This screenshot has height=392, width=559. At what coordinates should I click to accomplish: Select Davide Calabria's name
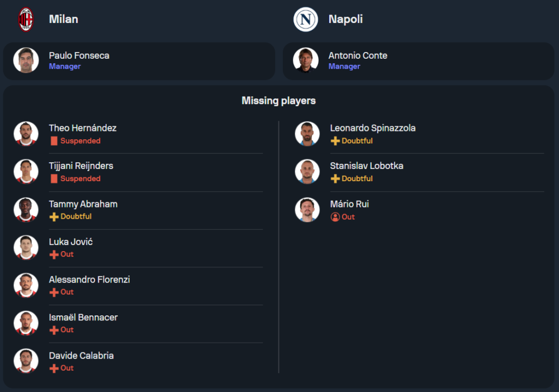(x=81, y=356)
